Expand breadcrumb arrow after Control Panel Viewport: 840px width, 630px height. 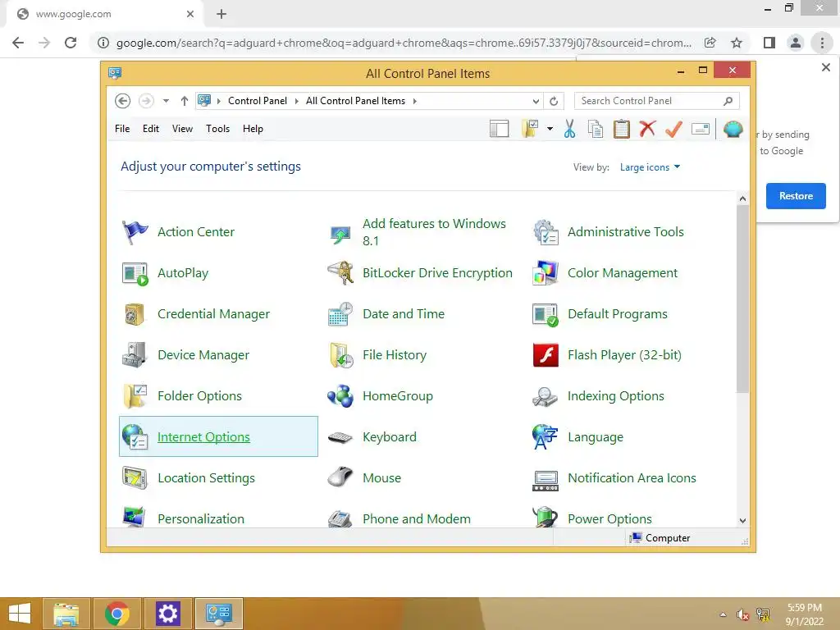click(x=296, y=101)
